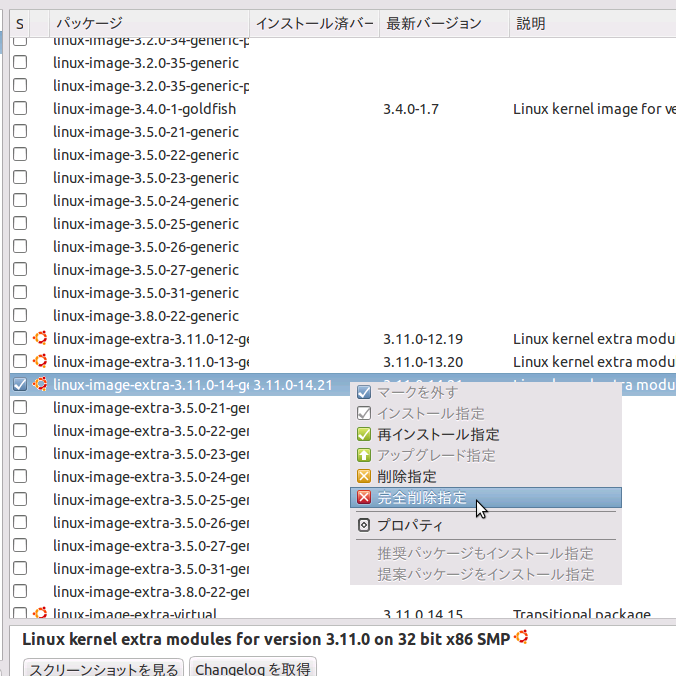The width and height of the screenshot is (676, 676).
Task: Select row linux-image-extra-3.11.0-13
Action: [343, 362]
